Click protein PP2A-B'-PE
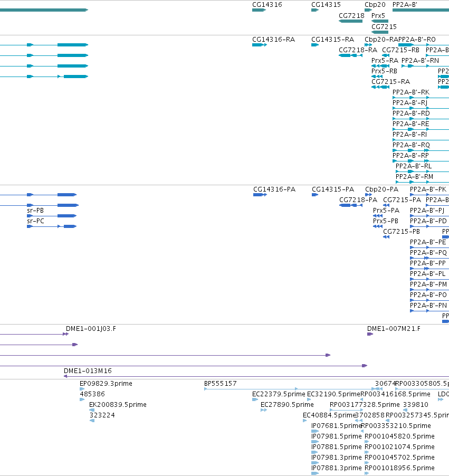449x476 pixels. point(428,242)
